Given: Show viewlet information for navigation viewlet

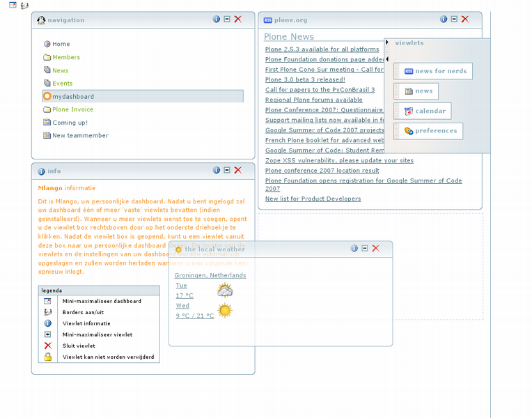Looking at the screenshot, I should click(217, 20).
